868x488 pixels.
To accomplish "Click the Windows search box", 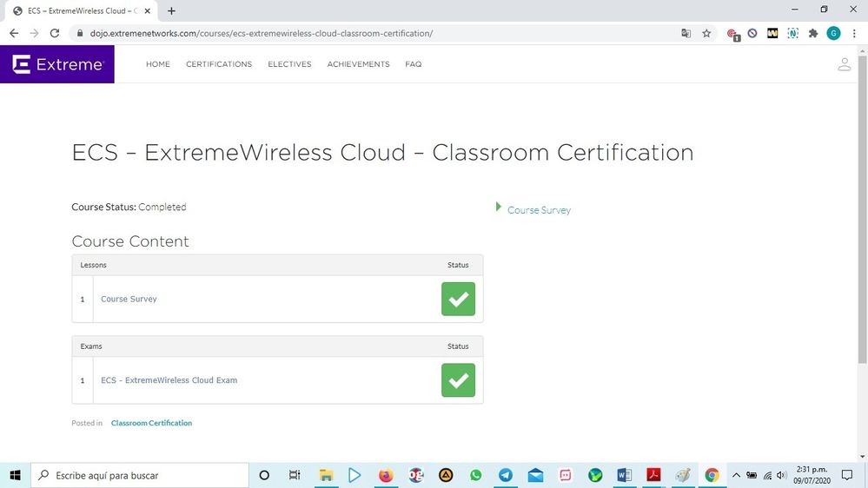I will 140,475.
